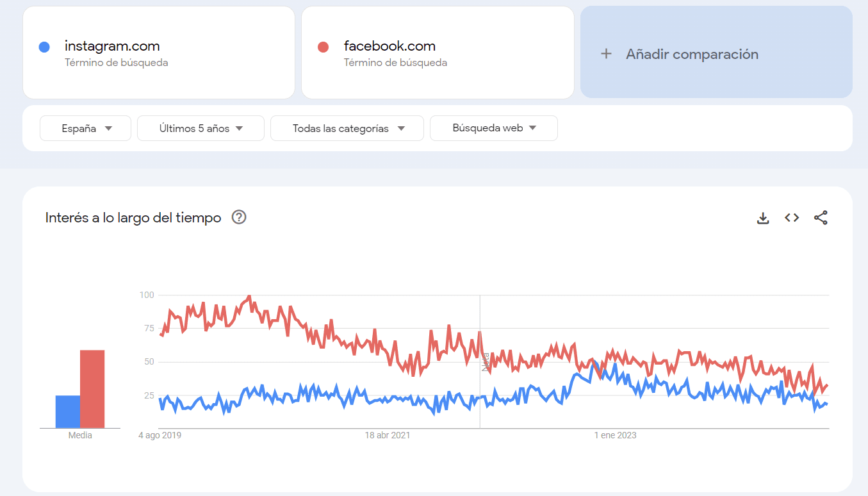Viewport: 868px width, 496px height.
Task: Open the embed code view with the <> icon
Action: pos(792,218)
